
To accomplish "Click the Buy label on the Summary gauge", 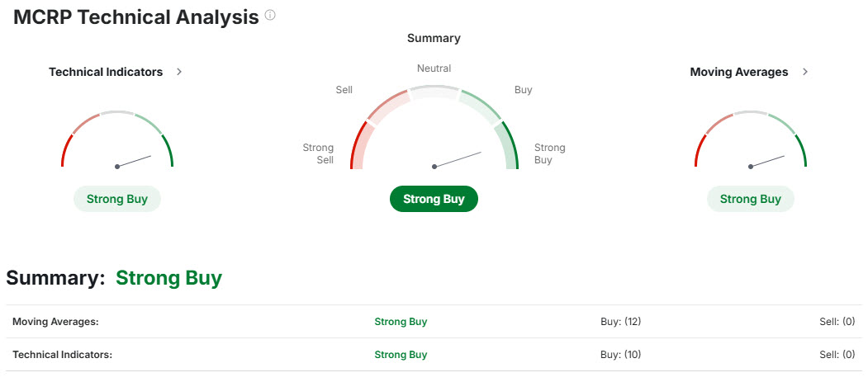I will pyautogui.click(x=523, y=90).
